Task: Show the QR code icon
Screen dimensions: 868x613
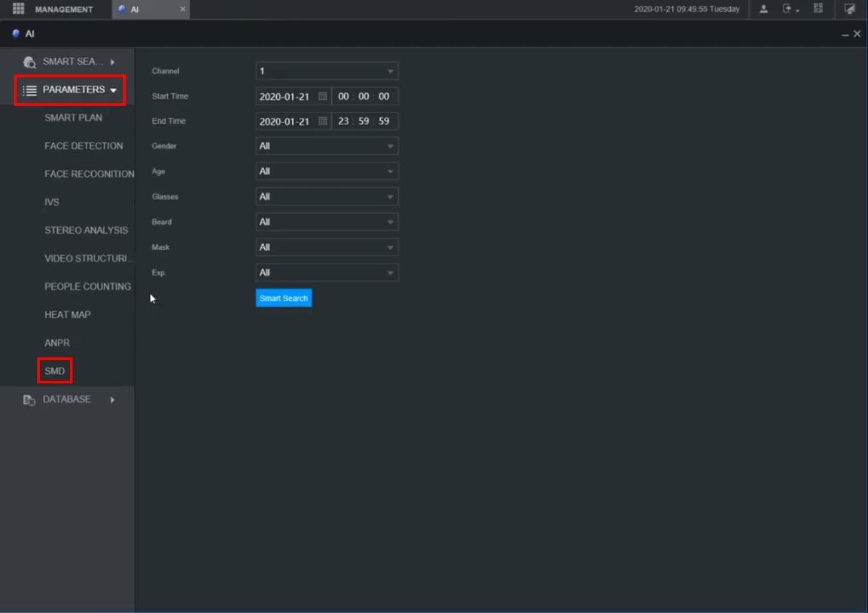Action: 818,9
